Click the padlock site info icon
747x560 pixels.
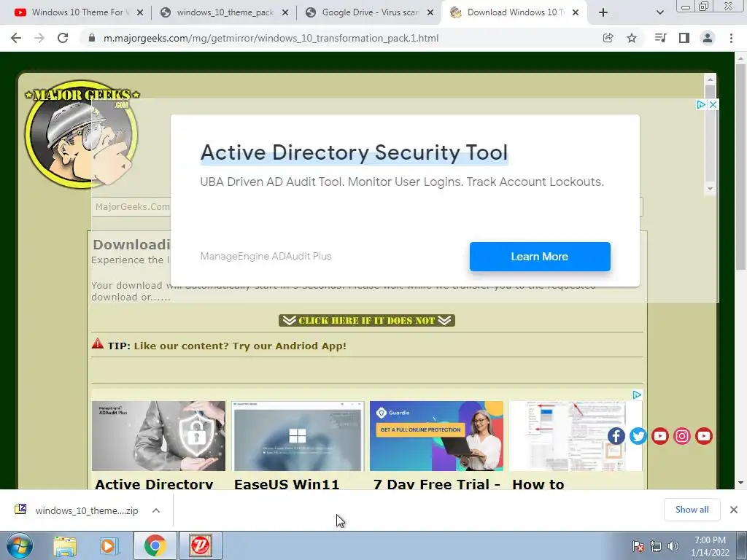(93, 38)
